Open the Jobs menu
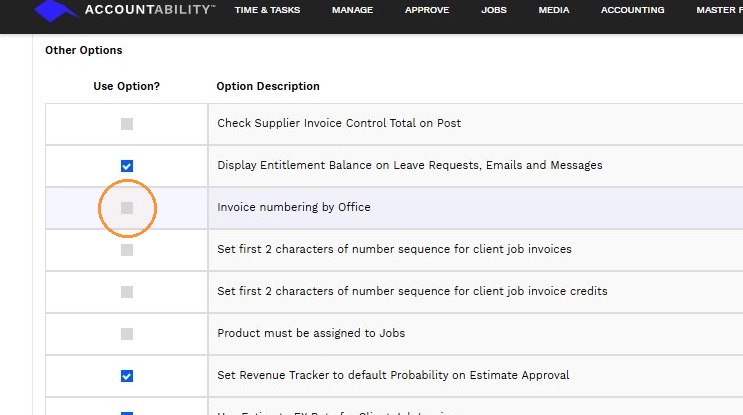Image resolution: width=743 pixels, height=415 pixels. (x=494, y=10)
